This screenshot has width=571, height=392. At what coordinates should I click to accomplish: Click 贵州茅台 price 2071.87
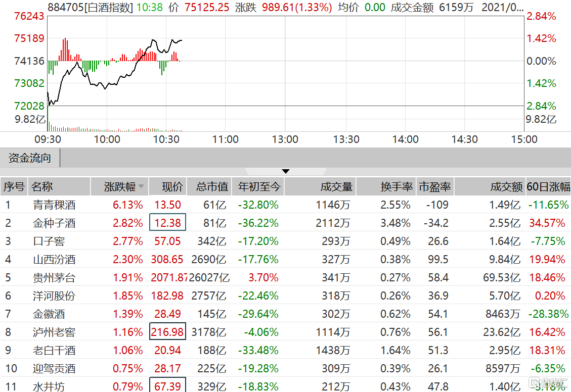[x=169, y=277]
